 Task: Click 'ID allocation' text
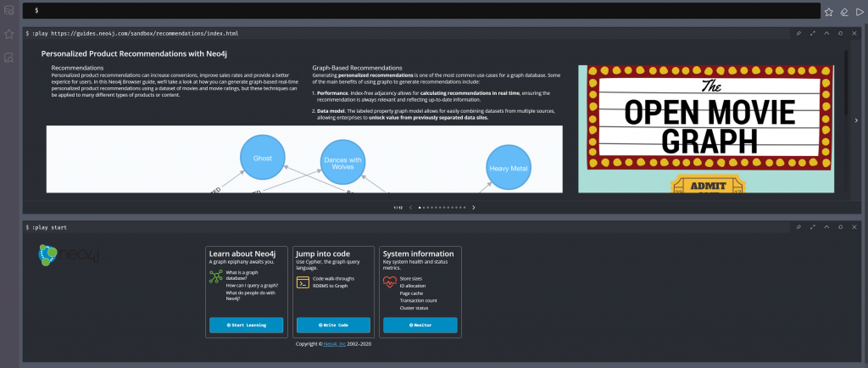(x=413, y=286)
